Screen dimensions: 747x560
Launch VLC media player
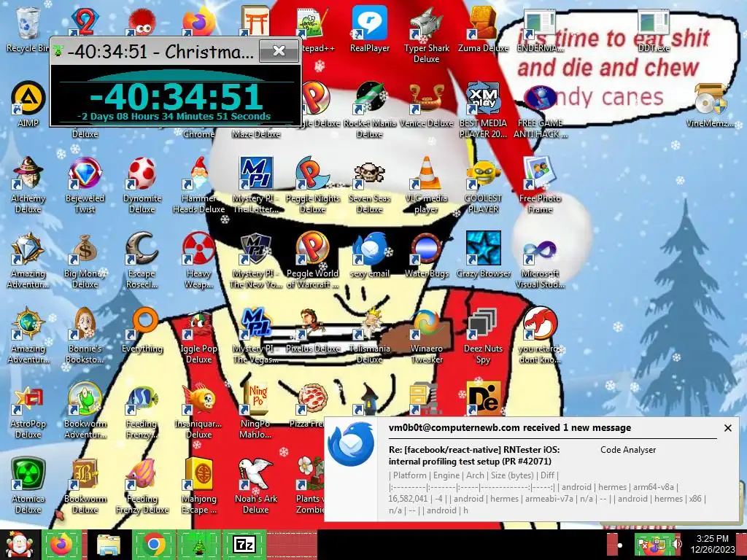[426, 174]
